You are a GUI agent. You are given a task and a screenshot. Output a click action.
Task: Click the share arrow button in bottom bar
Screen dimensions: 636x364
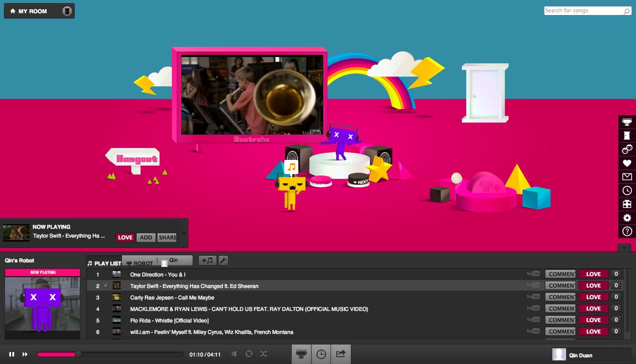(341, 354)
